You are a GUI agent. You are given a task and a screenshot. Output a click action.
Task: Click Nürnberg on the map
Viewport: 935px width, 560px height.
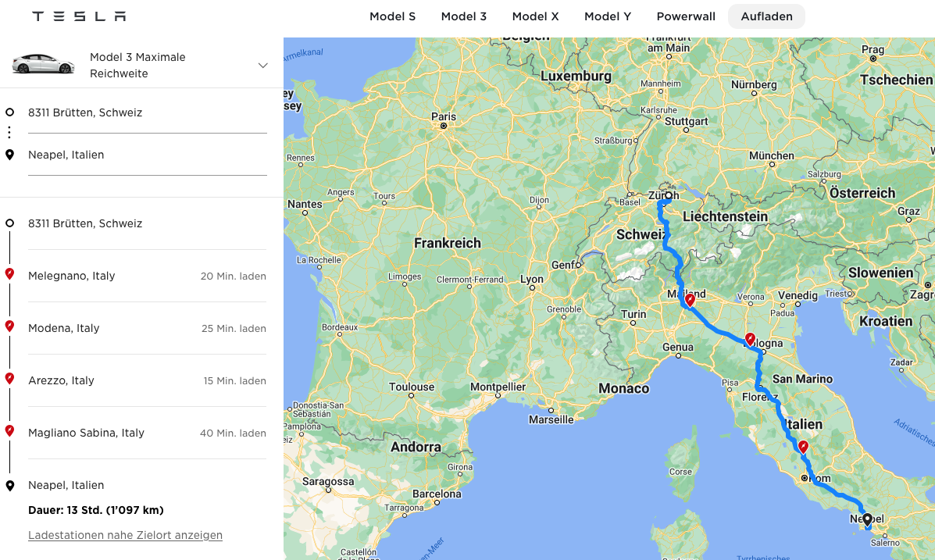click(x=755, y=85)
